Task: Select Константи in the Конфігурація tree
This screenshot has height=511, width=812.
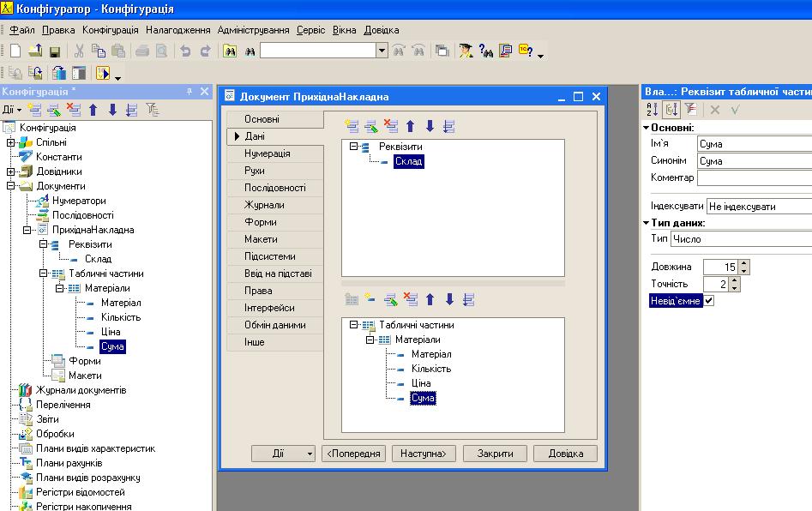Action: [x=58, y=157]
